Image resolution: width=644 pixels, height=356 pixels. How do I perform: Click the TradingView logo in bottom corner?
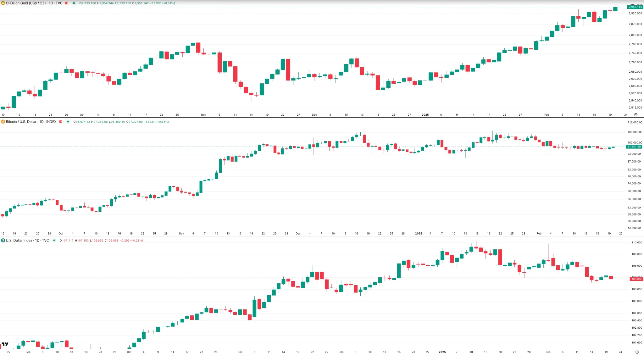(5, 344)
